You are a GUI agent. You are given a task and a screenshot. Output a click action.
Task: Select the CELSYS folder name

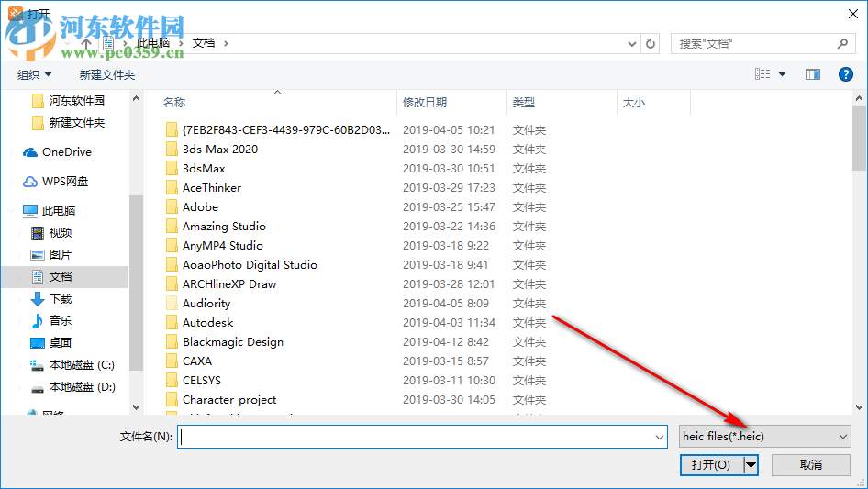point(202,381)
